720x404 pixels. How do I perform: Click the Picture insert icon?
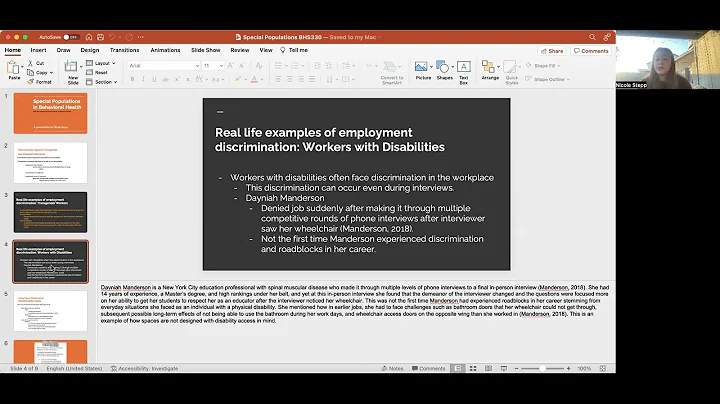421,67
